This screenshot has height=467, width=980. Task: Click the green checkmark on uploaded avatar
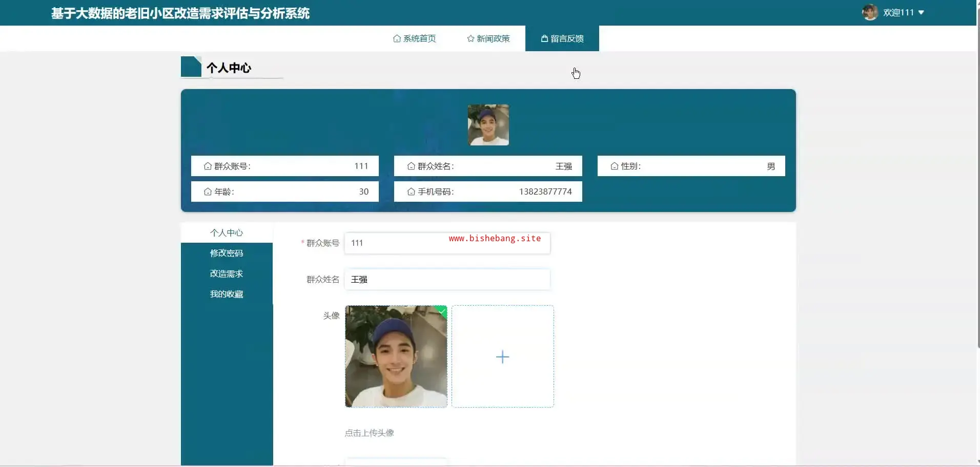[x=442, y=310]
